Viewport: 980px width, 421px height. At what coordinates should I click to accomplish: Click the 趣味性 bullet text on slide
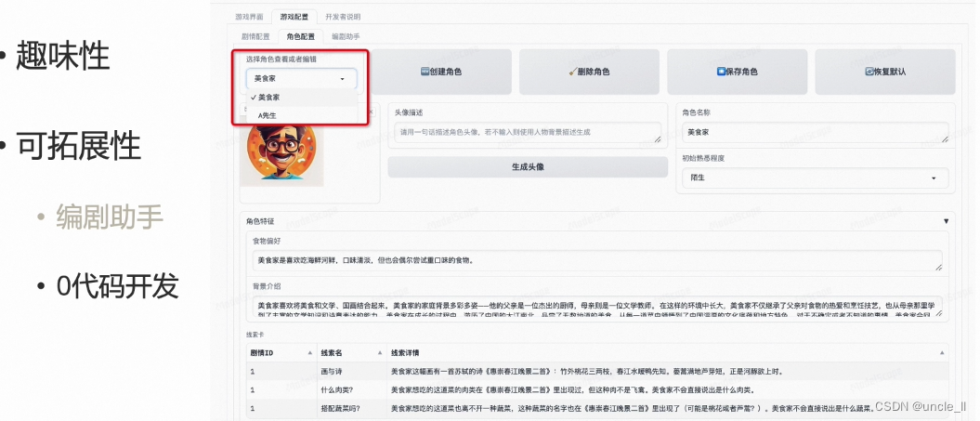[x=62, y=57]
